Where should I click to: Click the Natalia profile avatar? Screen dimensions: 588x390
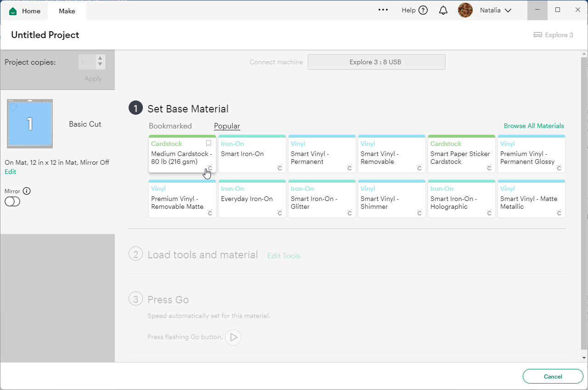point(465,10)
